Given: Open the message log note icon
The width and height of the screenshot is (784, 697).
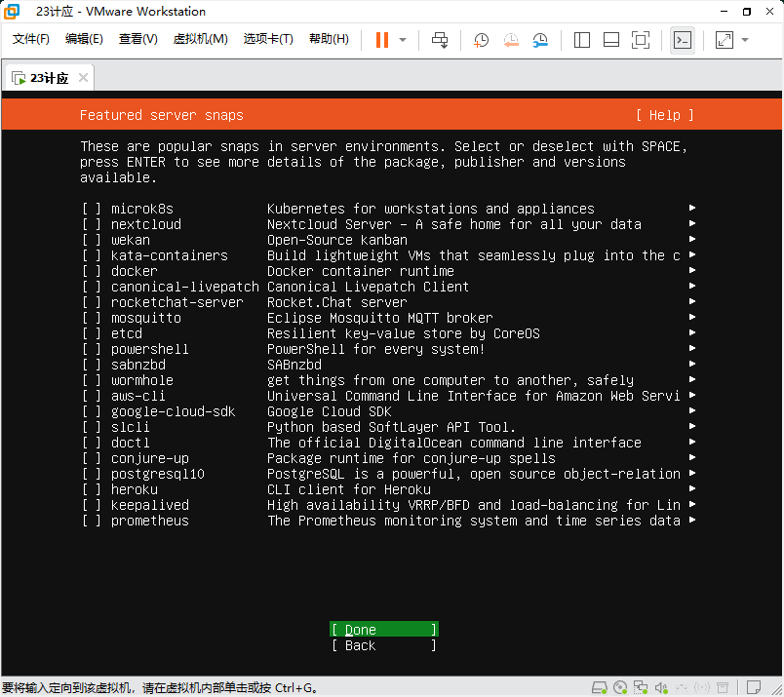Looking at the screenshot, I should [754, 688].
